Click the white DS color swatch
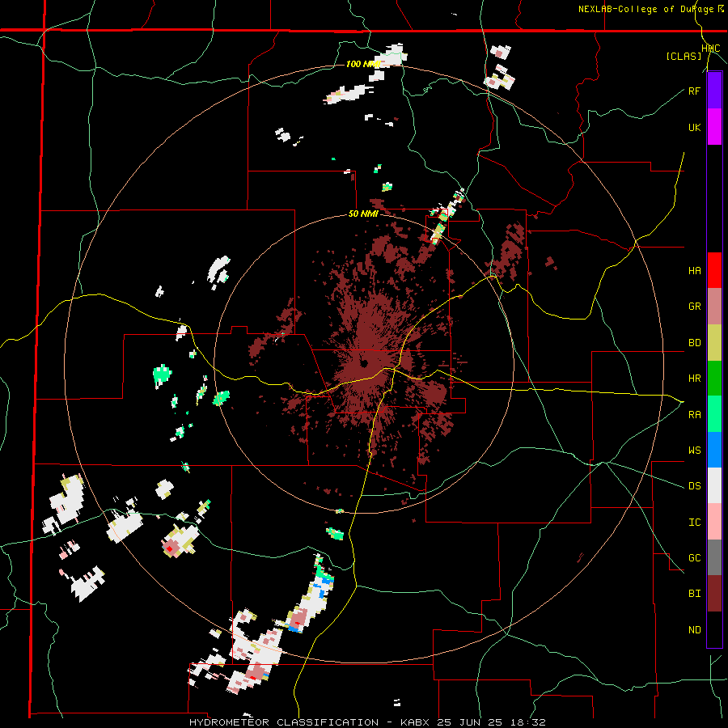This screenshot has height=728, width=728. pos(714,485)
